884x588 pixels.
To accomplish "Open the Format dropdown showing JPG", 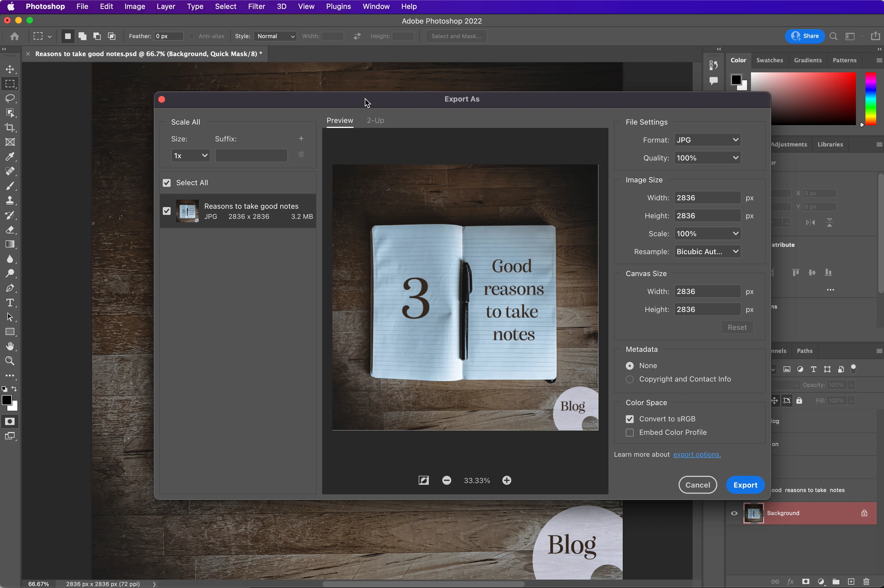I will 707,140.
